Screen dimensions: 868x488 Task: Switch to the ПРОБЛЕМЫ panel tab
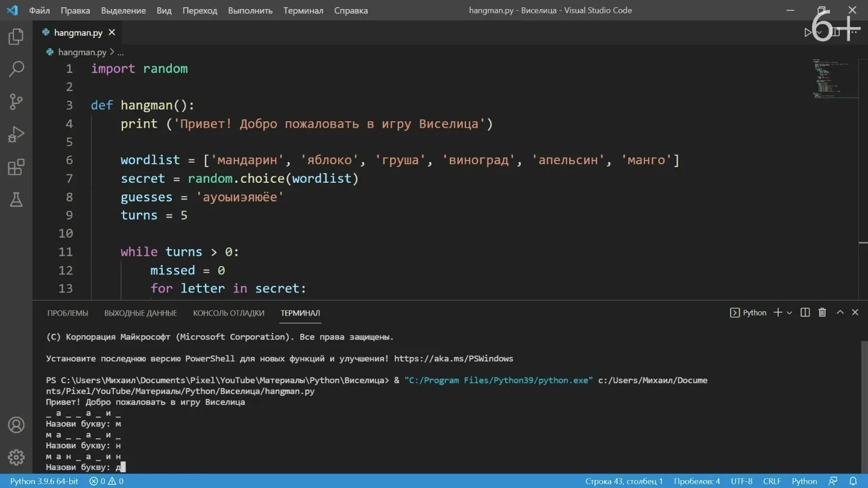[68, 313]
